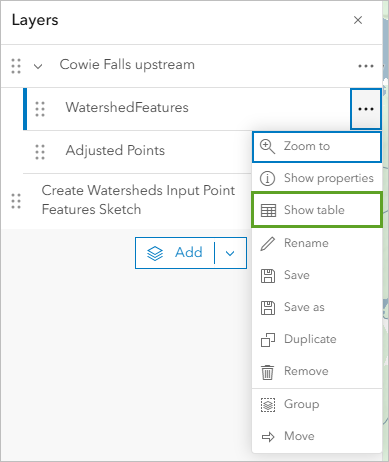
Task: Add a new layer with Add button
Action: tap(175, 253)
